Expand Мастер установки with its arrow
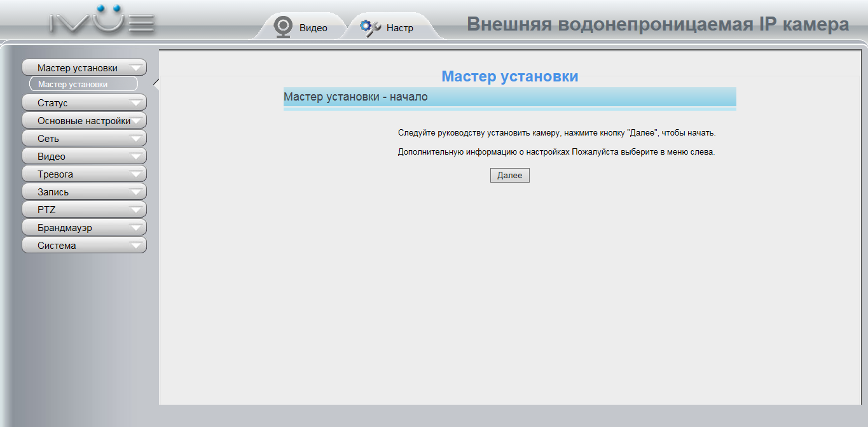Screen dimensions: 868x427 coord(136,68)
